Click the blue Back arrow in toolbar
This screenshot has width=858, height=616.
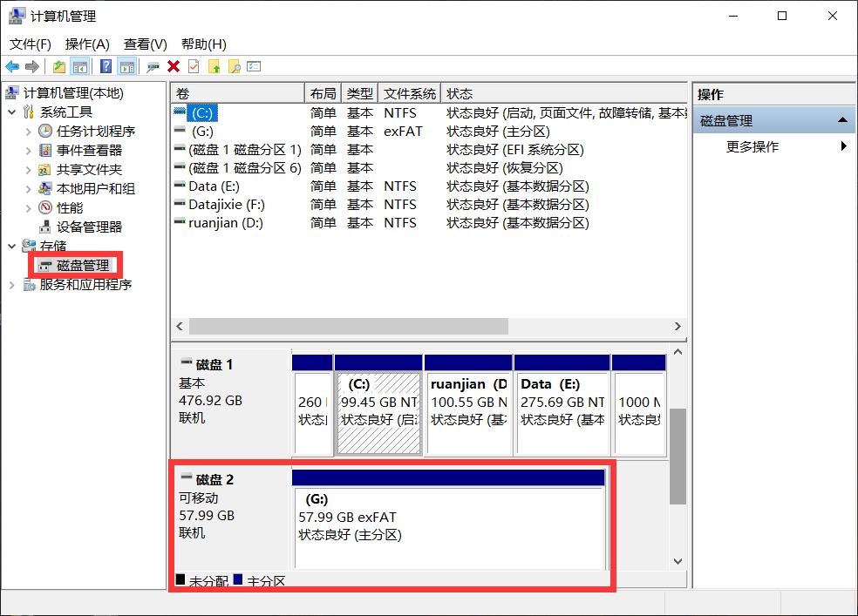click(x=12, y=67)
